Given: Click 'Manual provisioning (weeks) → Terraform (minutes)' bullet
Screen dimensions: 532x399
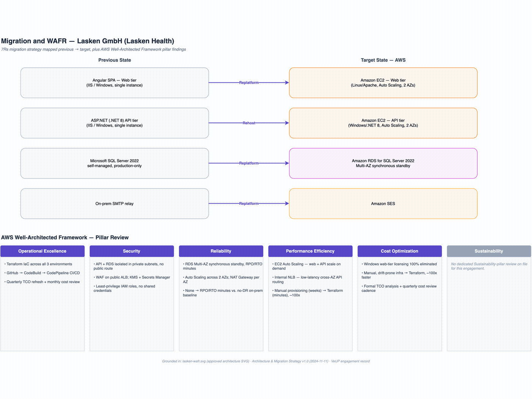Looking at the screenshot, I should point(308,293).
